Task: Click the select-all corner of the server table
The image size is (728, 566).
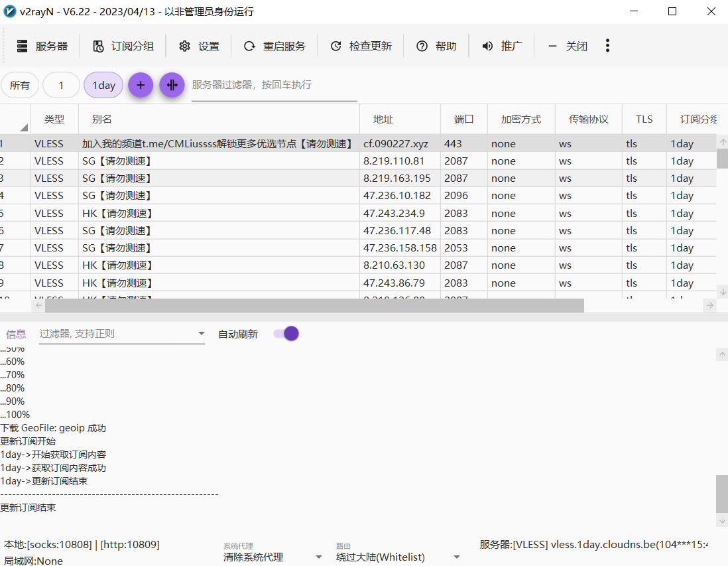Action: [15, 119]
